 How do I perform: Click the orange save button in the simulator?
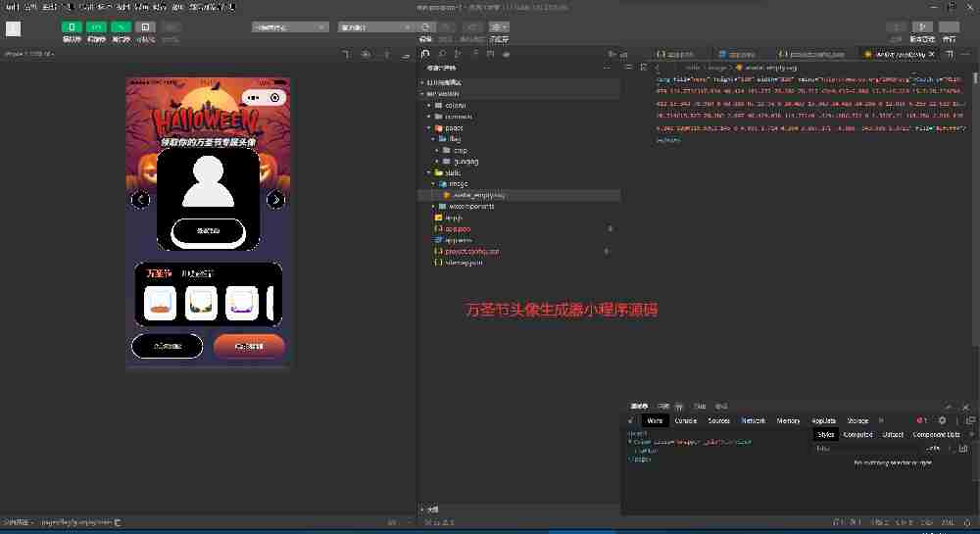pyautogui.click(x=249, y=346)
